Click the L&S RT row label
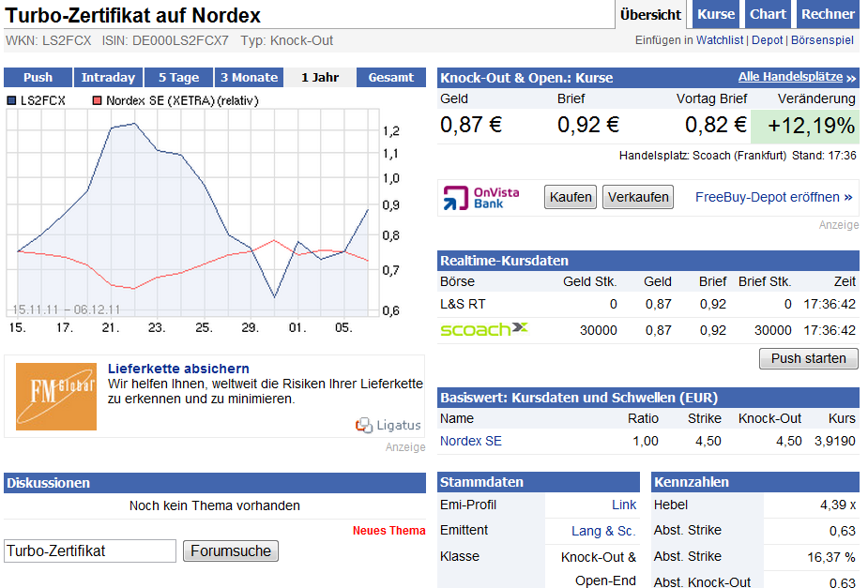The width and height of the screenshot is (868, 588). [463, 304]
